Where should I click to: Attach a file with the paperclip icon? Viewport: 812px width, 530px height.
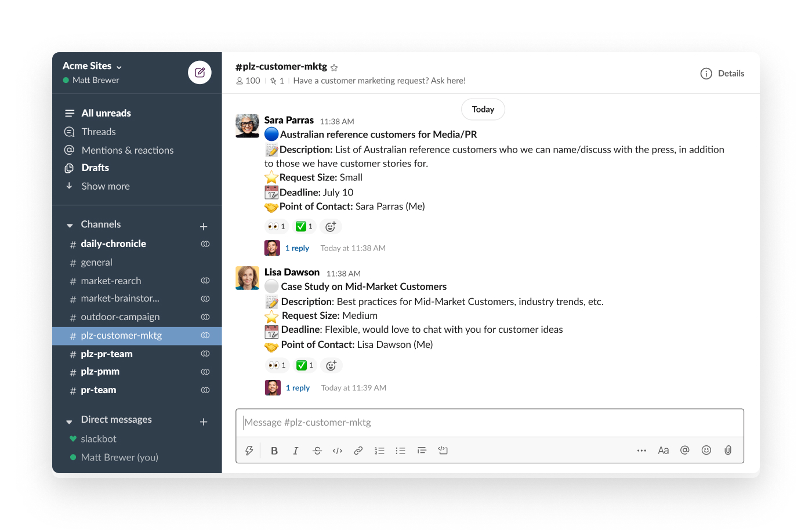(727, 451)
